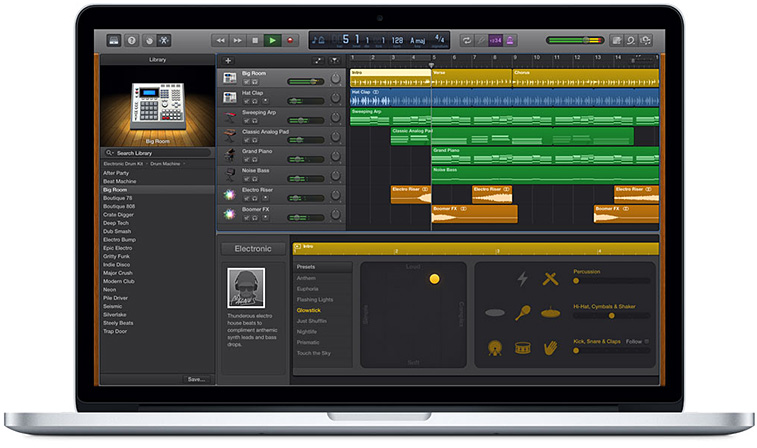Toggle the purple Count-in 1234 button

click(495, 41)
